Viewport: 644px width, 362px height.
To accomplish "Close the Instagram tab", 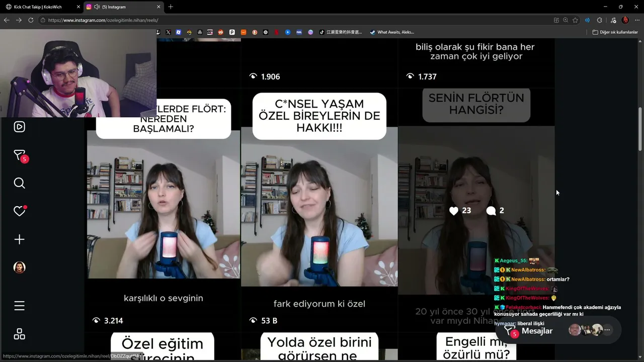I will 158,7.
